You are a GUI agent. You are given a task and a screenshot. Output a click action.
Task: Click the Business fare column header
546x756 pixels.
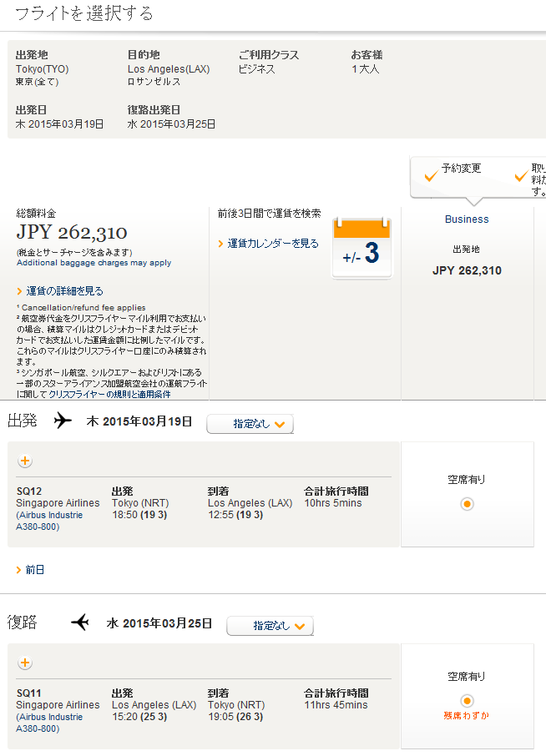[x=467, y=219]
